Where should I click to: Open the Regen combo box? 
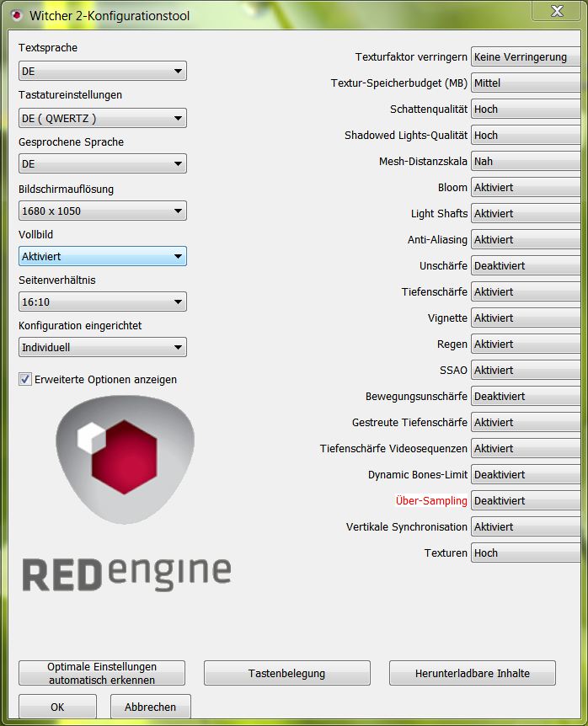(526, 344)
